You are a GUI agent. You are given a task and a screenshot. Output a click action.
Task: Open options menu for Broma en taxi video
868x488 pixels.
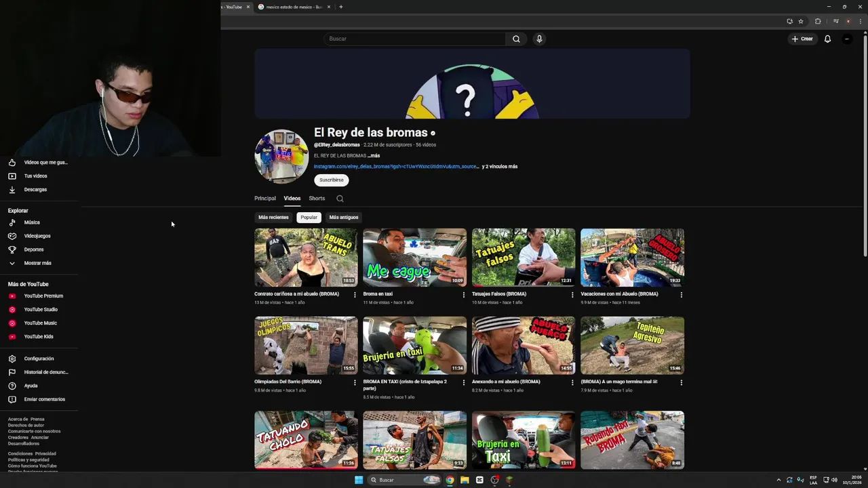pyautogui.click(x=464, y=295)
